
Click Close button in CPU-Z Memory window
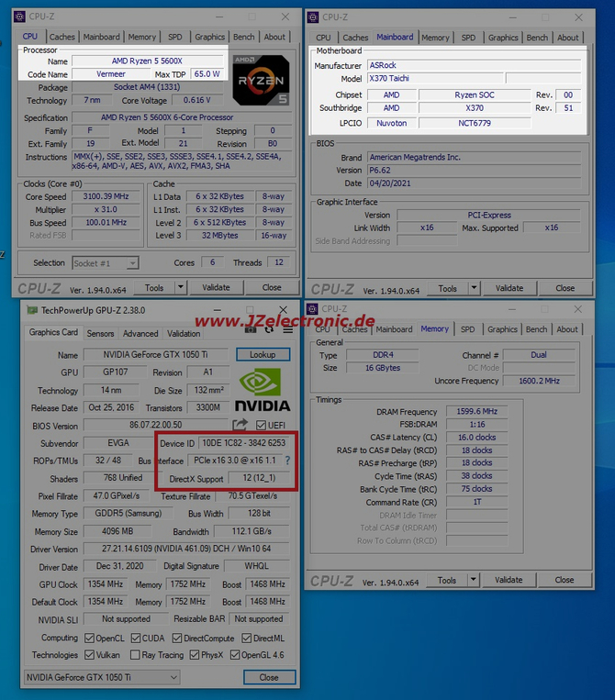coord(565,580)
